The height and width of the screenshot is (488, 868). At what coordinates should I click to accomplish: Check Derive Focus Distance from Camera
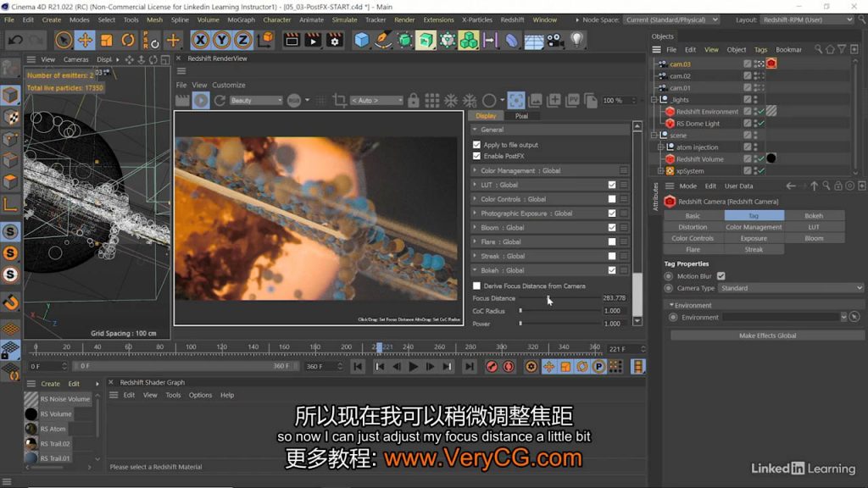(476, 286)
